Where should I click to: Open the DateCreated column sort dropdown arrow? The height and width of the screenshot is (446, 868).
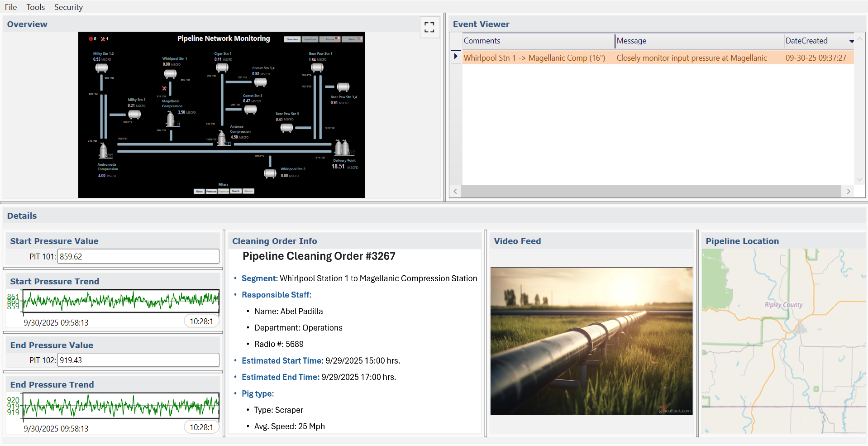coord(851,41)
